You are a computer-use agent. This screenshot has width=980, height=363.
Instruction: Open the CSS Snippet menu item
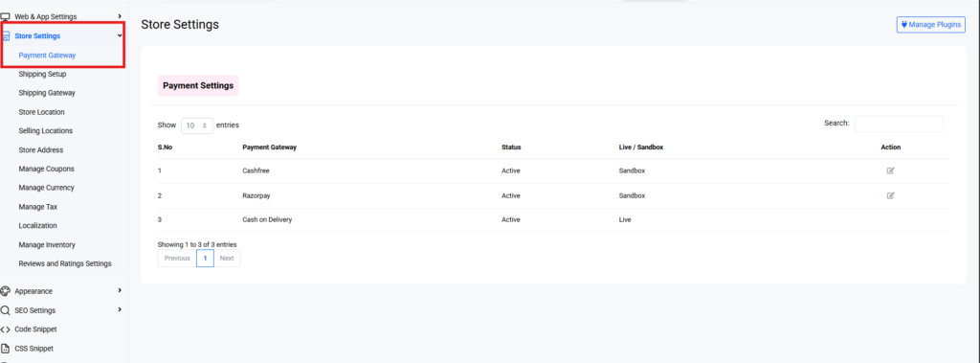[x=33, y=349]
